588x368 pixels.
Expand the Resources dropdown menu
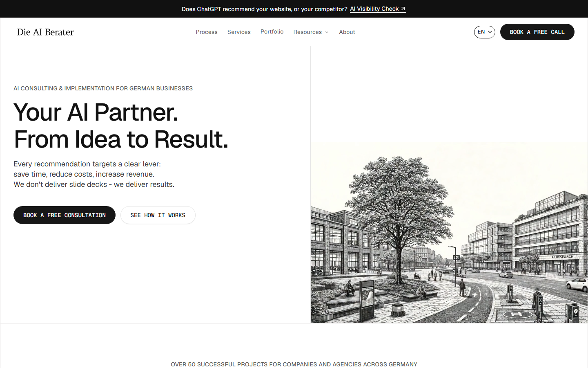(311, 32)
